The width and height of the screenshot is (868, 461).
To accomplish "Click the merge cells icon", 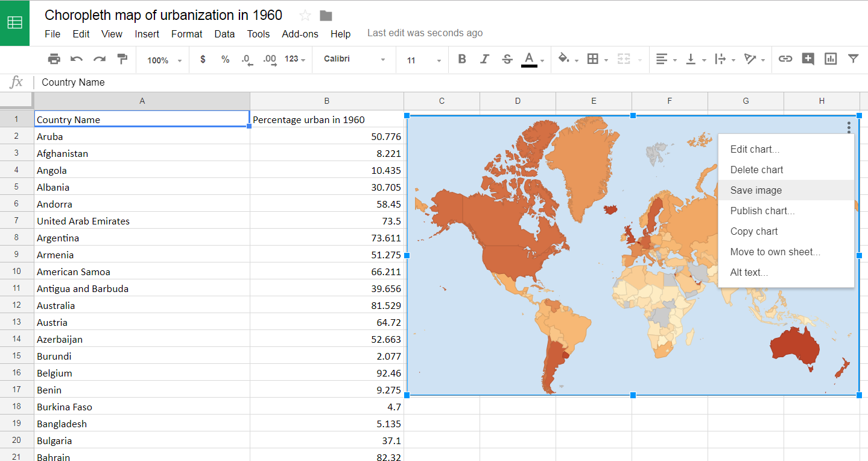I will click(x=624, y=59).
